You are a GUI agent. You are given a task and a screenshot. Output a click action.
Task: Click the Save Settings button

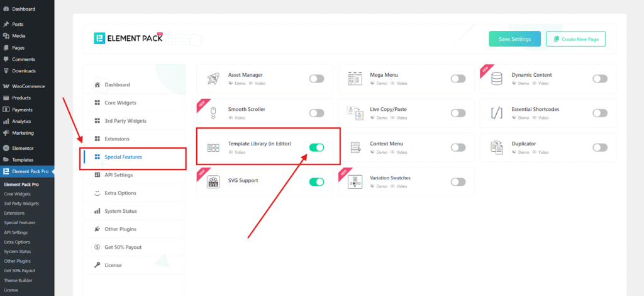tap(514, 39)
